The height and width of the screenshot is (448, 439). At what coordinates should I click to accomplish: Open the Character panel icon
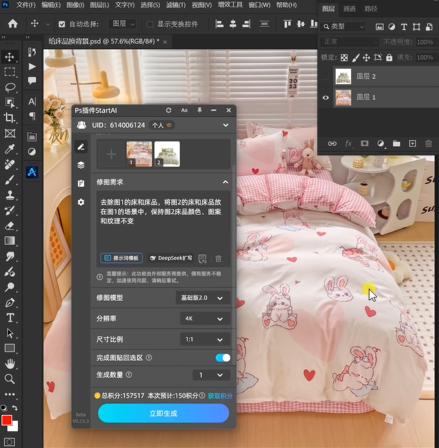coord(32,101)
